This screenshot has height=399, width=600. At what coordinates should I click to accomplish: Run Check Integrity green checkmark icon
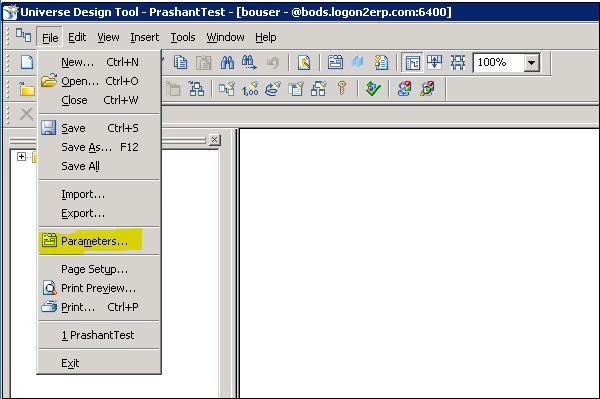click(x=373, y=89)
